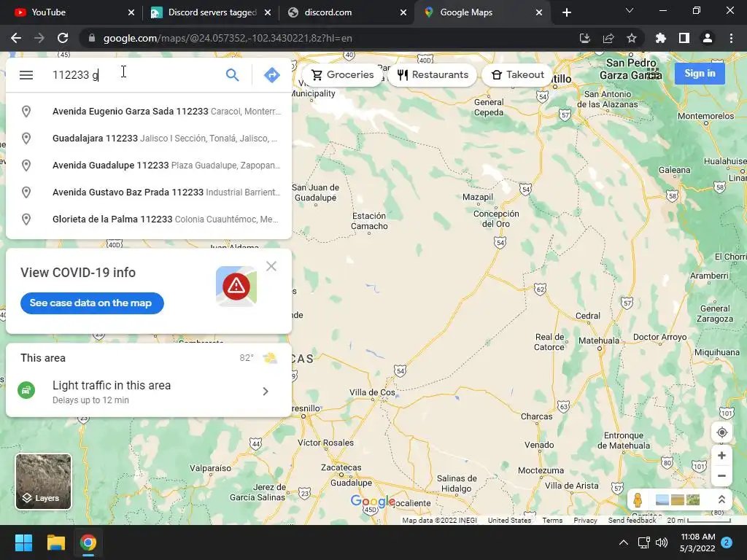Viewport: 747px width, 560px height.
Task: Open File Explorer from the taskbar
Action: (55, 542)
